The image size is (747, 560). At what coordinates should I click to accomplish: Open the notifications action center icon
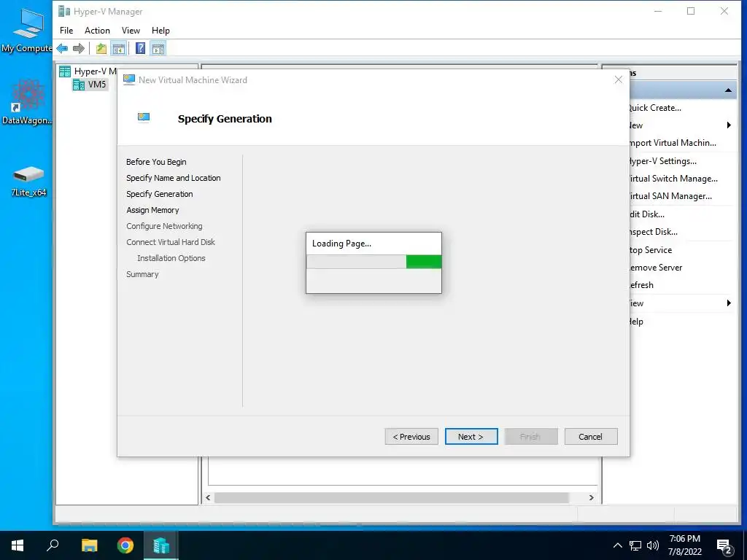click(724, 546)
